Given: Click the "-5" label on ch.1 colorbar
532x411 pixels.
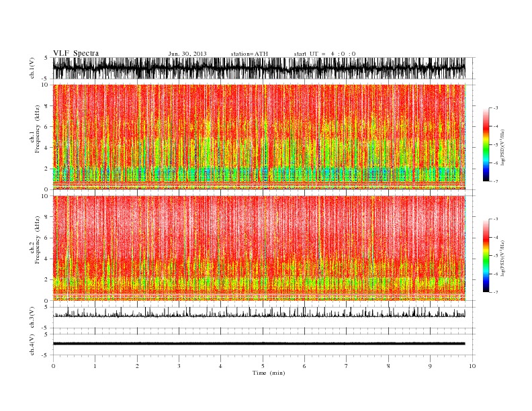Looking at the screenshot, I should pos(495,145).
